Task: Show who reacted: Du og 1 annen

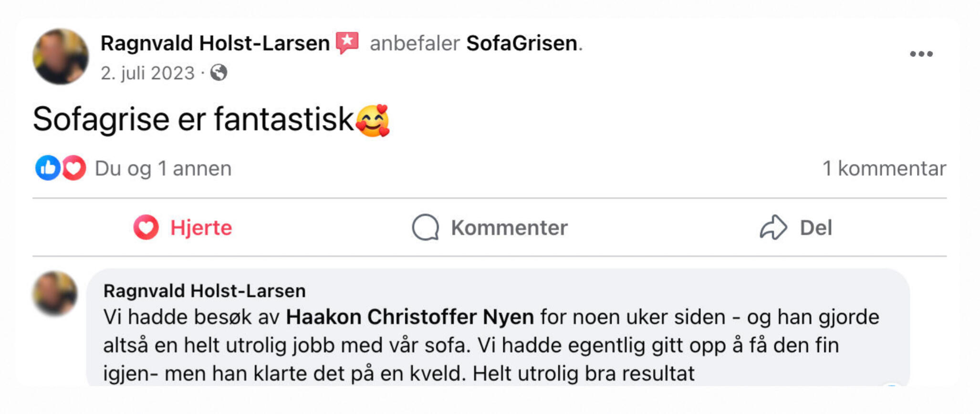Action: 163,169
